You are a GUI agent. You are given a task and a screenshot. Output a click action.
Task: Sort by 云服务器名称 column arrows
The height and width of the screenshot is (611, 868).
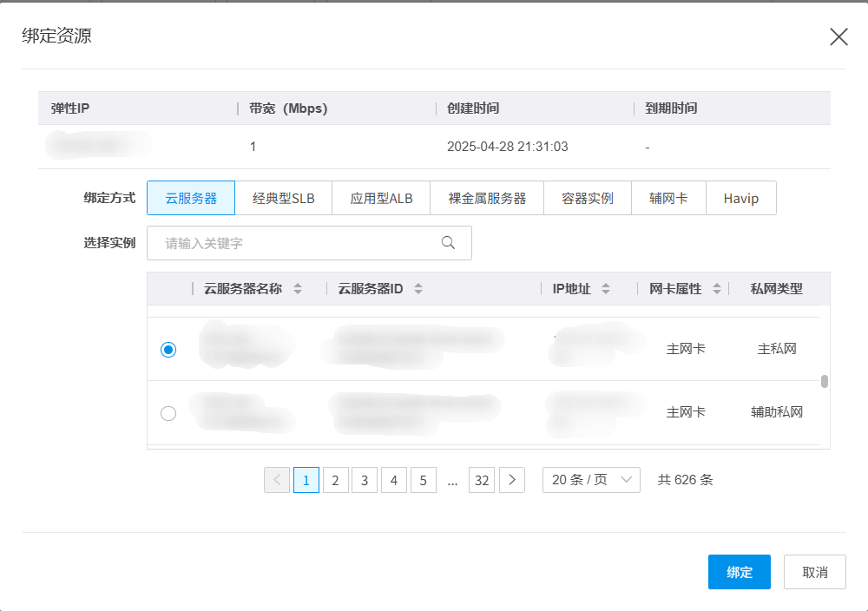pos(298,289)
